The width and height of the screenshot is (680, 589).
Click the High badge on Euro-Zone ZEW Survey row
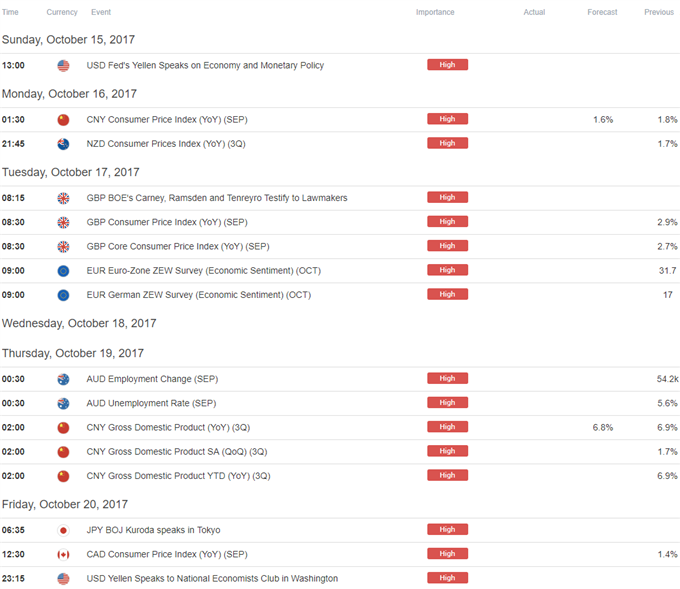(x=448, y=270)
